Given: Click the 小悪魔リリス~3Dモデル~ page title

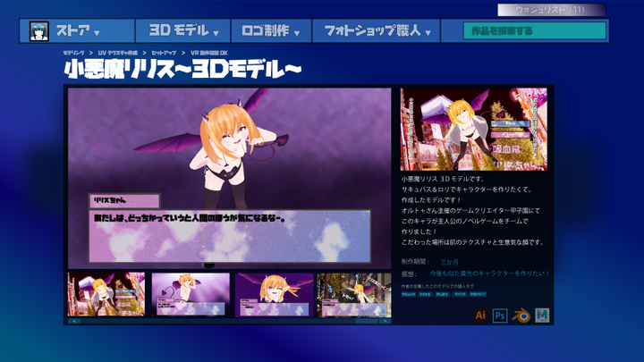Looking at the screenshot, I should click(182, 70).
